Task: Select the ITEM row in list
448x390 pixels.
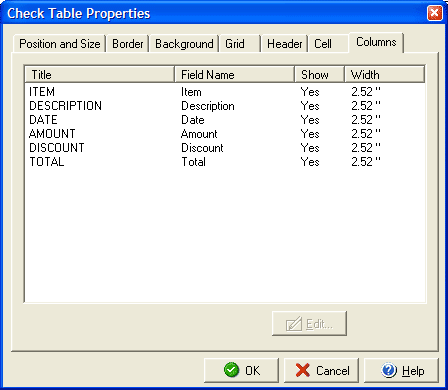Action: coord(225,92)
